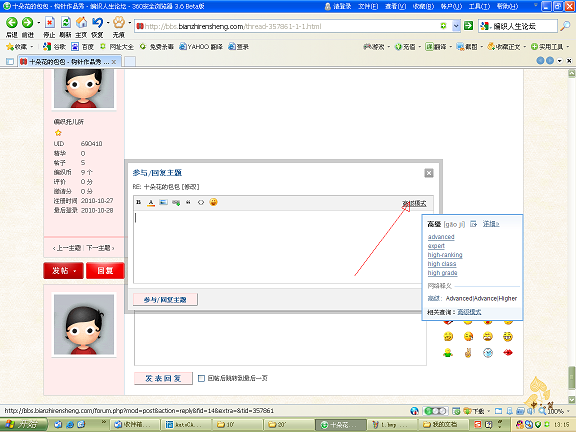Click inside the reply text area

pyautogui.click(x=278, y=246)
